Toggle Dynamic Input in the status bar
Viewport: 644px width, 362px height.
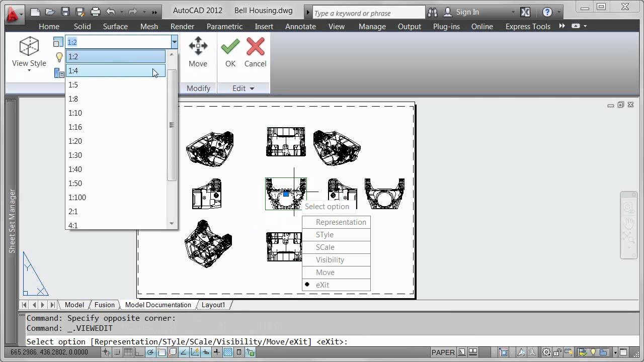point(206,352)
